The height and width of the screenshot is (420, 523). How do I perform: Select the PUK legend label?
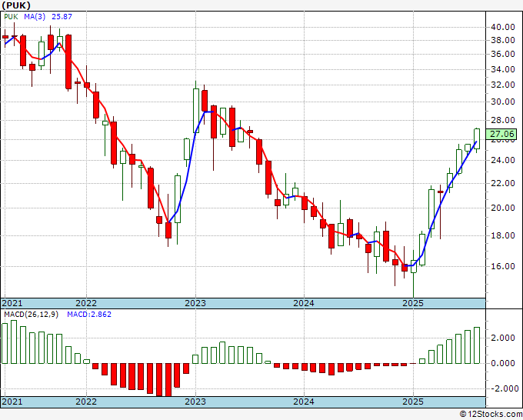coord(11,17)
